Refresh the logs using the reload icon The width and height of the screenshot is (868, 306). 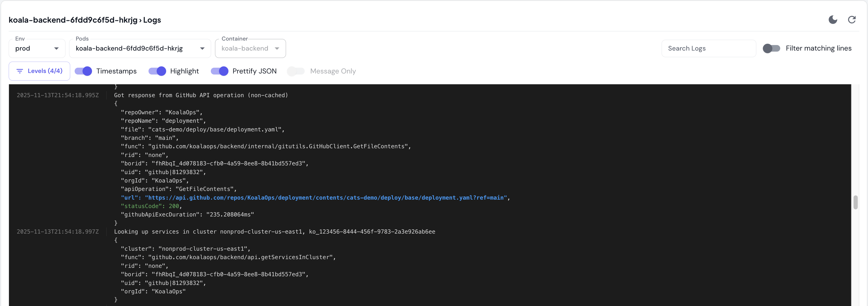tap(852, 19)
